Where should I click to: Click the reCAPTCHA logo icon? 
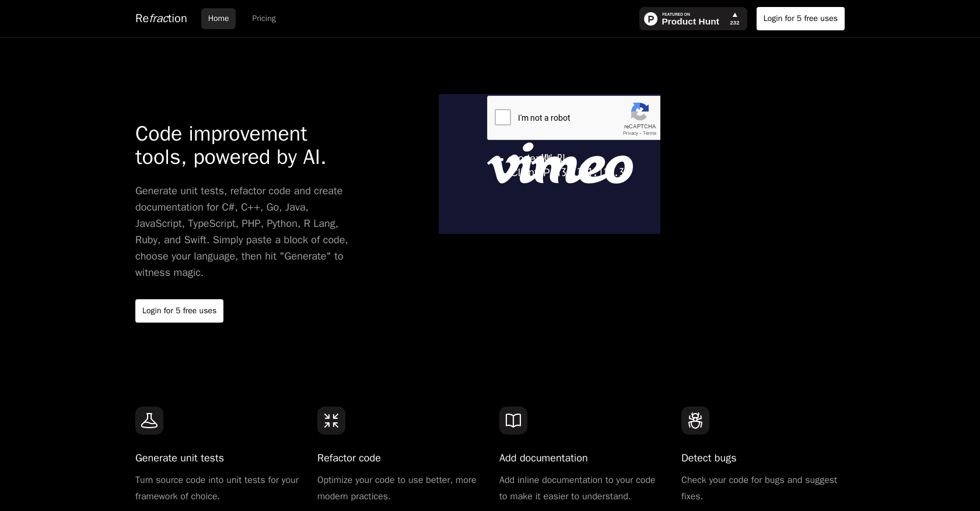640,112
